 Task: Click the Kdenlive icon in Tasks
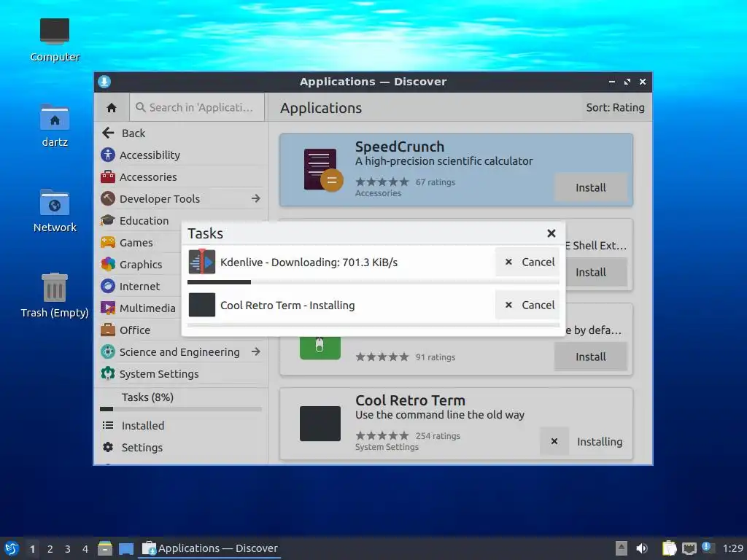(202, 262)
